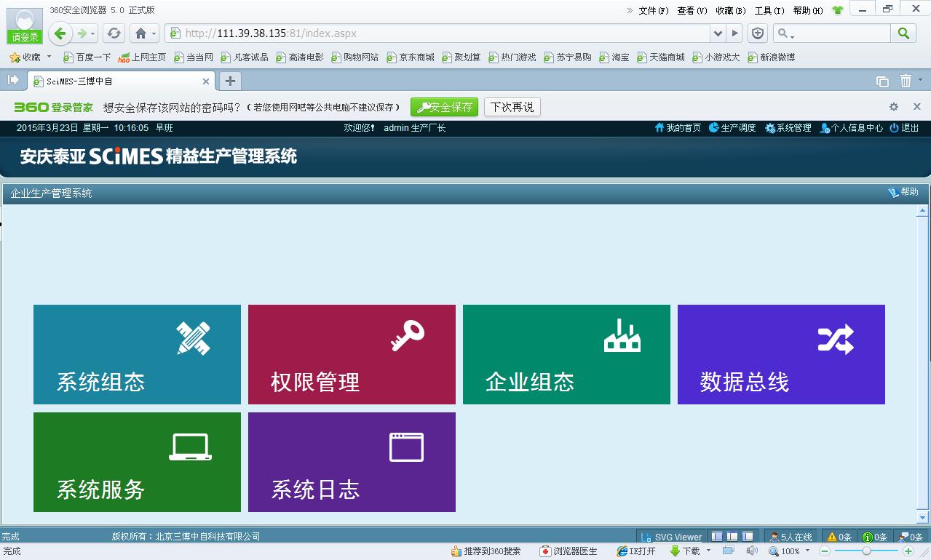This screenshot has width=931, height=560.
Task: Click the 下次再说 button
Action: (x=512, y=107)
